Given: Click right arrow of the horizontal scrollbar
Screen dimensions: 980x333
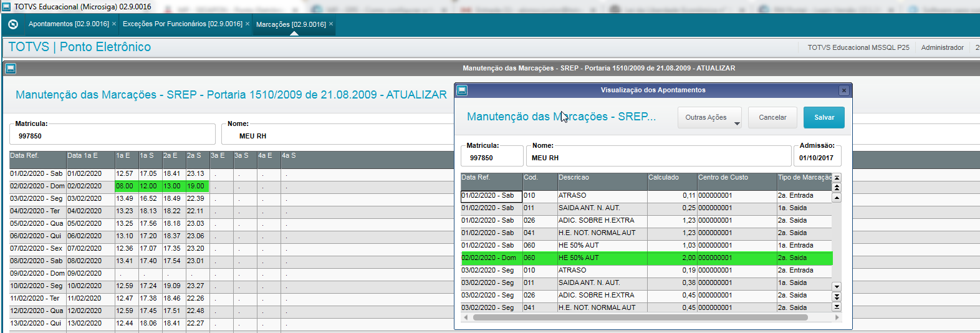Looking at the screenshot, I should [x=837, y=317].
